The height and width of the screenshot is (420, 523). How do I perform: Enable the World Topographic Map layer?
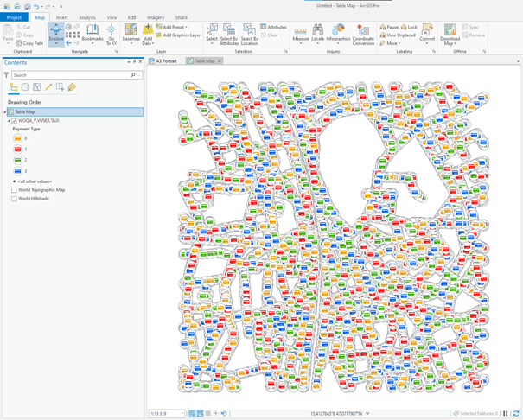click(15, 189)
